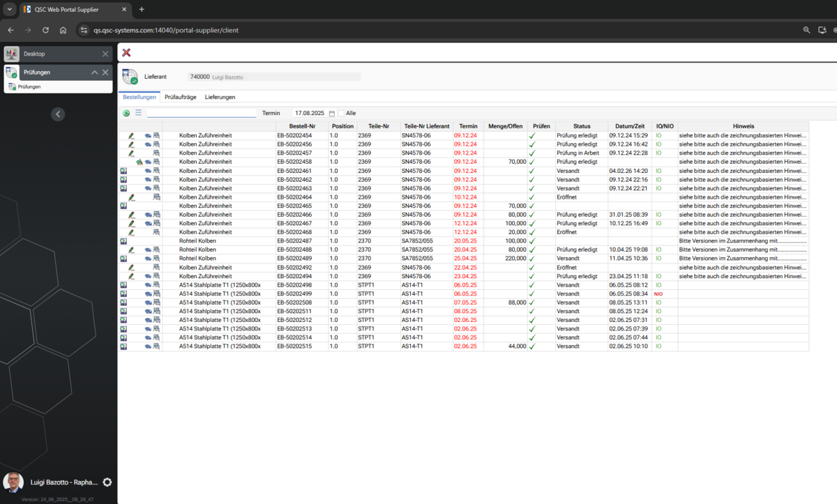Click pencil icon in row EB-50202467

click(x=131, y=223)
